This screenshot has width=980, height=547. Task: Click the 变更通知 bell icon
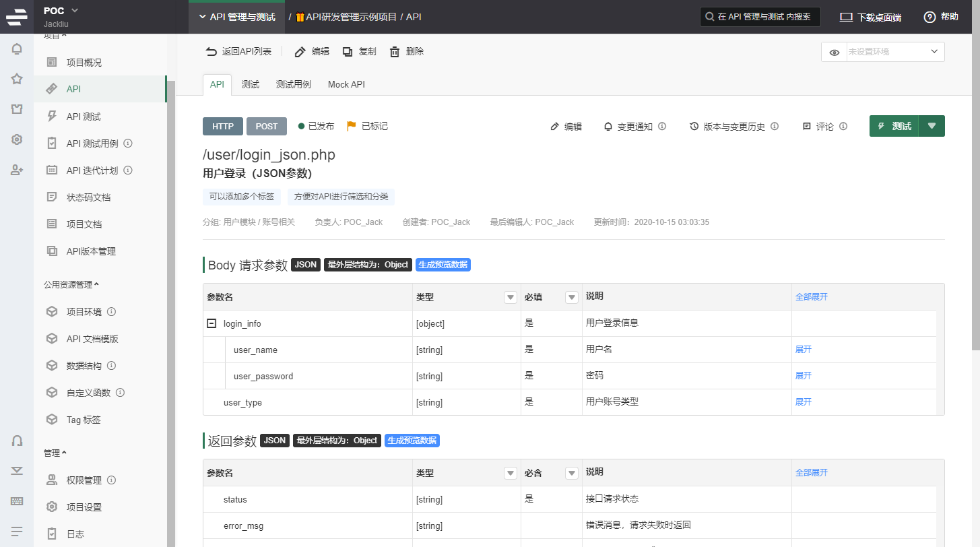tap(608, 127)
